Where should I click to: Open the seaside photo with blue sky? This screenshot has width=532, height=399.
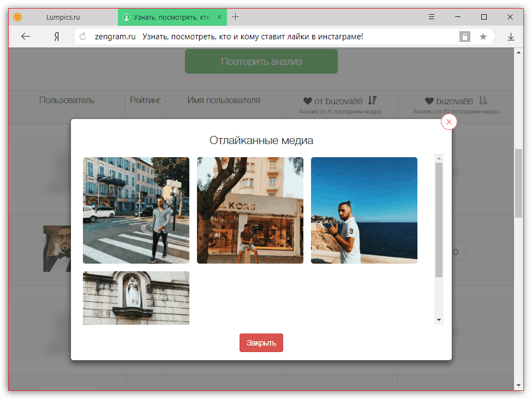coord(364,210)
